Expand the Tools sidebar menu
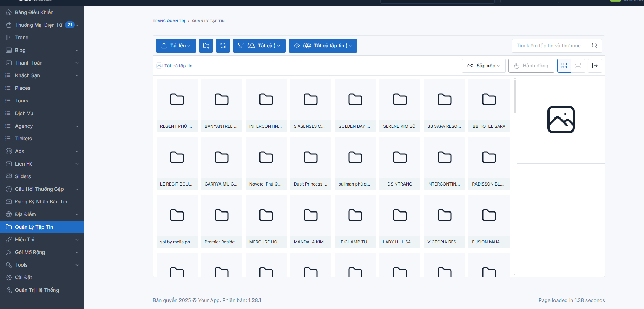644x309 pixels. click(42, 265)
